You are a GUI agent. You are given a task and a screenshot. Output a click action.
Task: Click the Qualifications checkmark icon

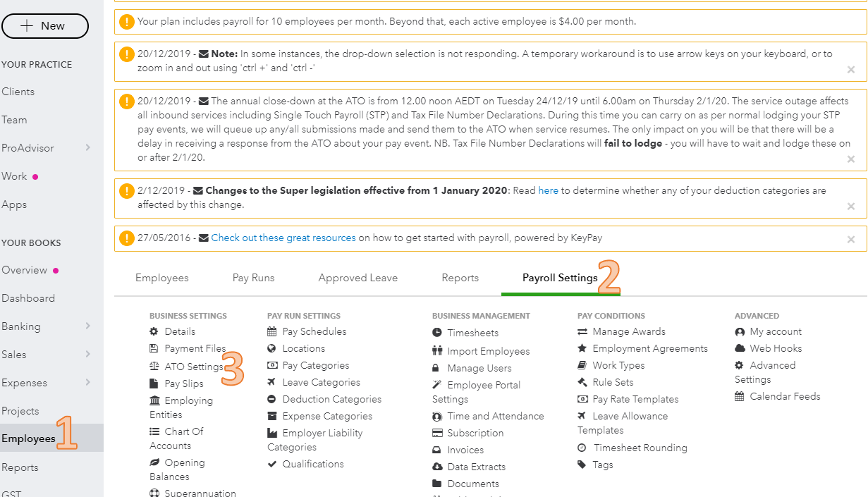coord(272,464)
